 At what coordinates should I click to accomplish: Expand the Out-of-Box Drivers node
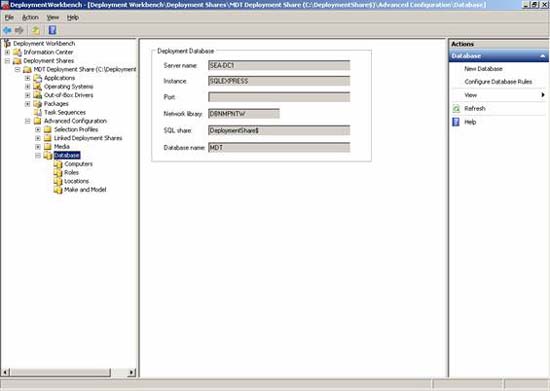[27, 95]
